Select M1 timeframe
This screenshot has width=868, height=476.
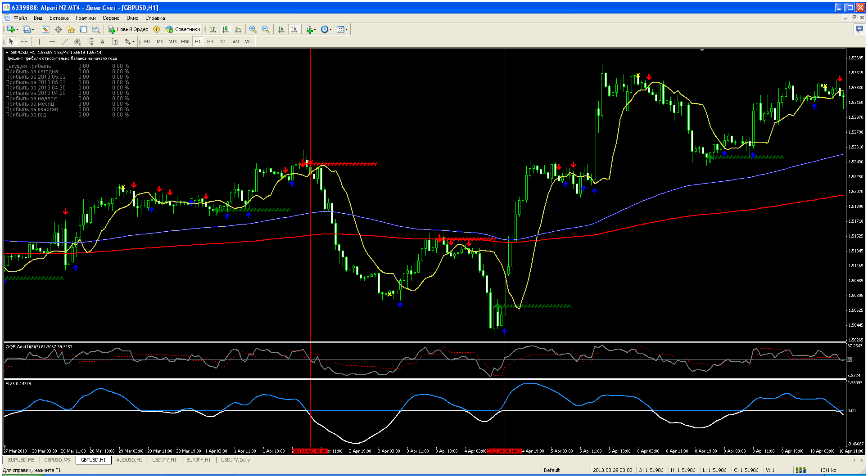[x=147, y=41]
